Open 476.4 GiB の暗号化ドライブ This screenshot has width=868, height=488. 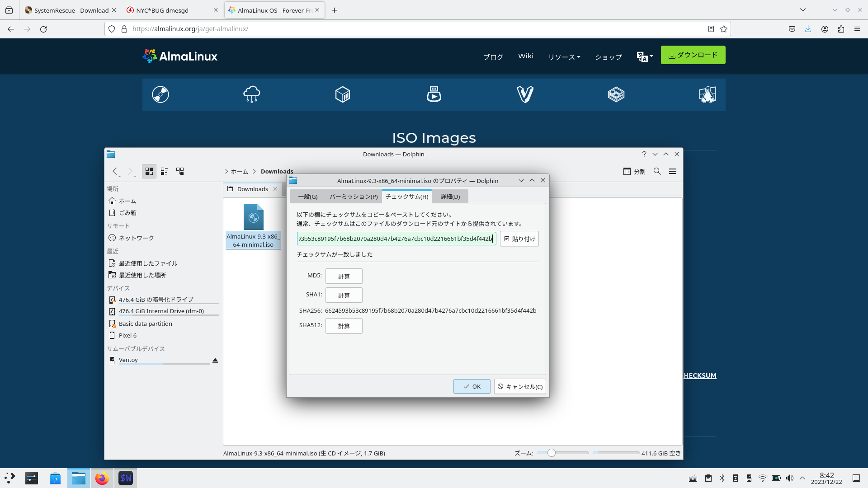tap(163, 300)
